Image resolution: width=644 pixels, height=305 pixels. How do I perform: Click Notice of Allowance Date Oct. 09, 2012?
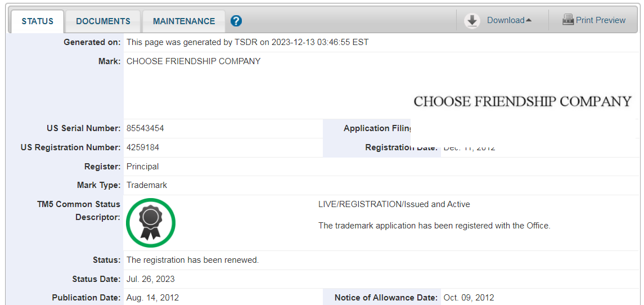pos(469,298)
